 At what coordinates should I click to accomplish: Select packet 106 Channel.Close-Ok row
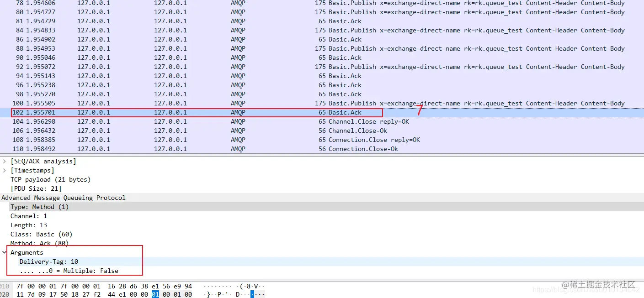(322, 131)
